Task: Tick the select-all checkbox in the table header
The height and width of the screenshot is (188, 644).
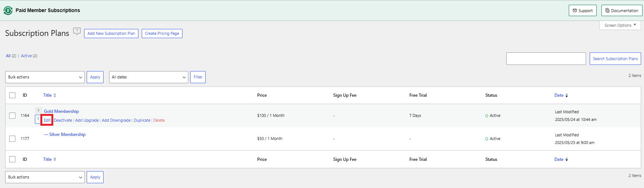Action: tap(12, 95)
